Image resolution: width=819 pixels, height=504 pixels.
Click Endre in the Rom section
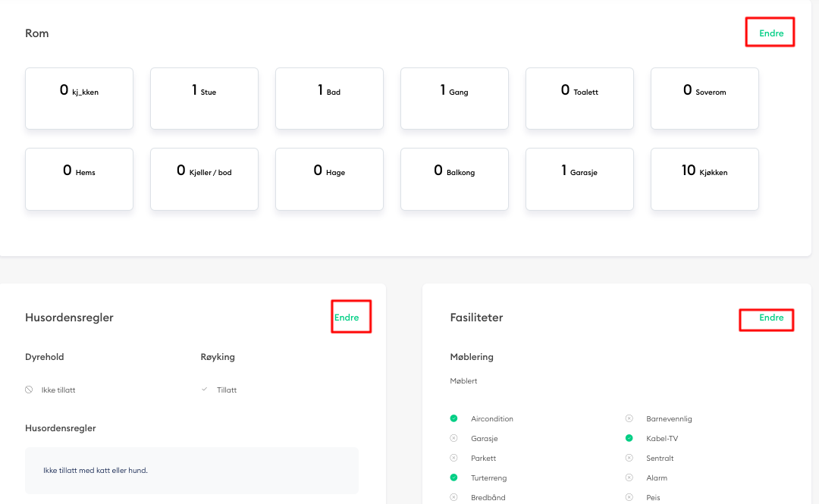click(770, 32)
